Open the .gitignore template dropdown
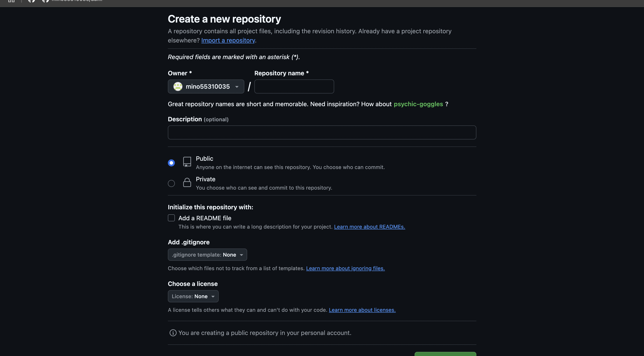644x356 pixels. (207, 255)
